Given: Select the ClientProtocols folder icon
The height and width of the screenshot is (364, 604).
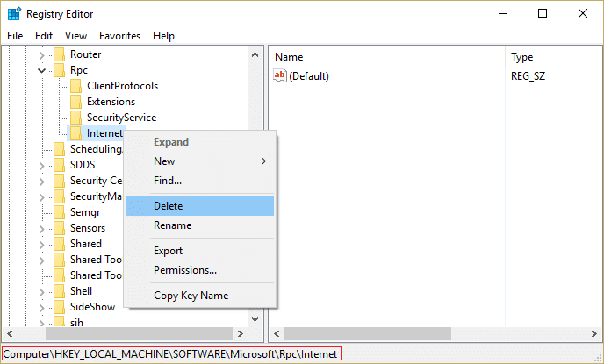Looking at the screenshot, I should coord(75,86).
